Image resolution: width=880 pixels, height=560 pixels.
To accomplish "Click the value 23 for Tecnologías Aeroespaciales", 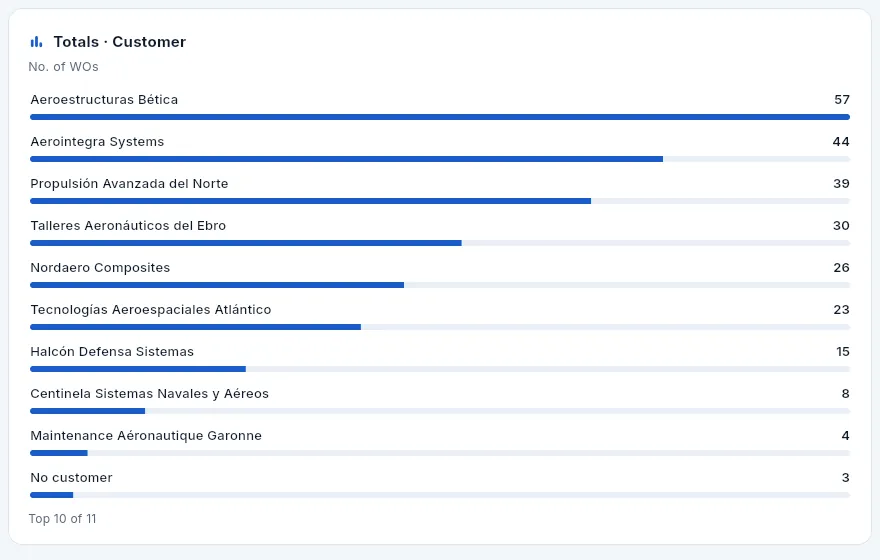I will pyautogui.click(x=841, y=310).
